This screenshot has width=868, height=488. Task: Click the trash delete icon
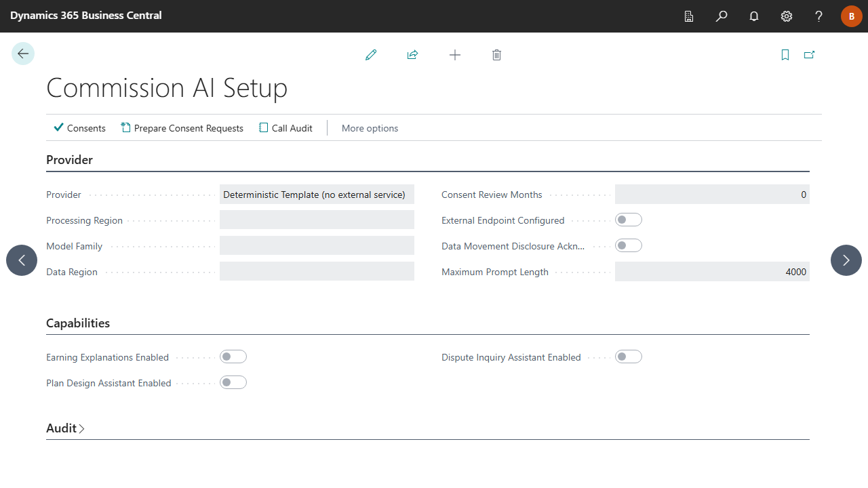click(x=496, y=55)
